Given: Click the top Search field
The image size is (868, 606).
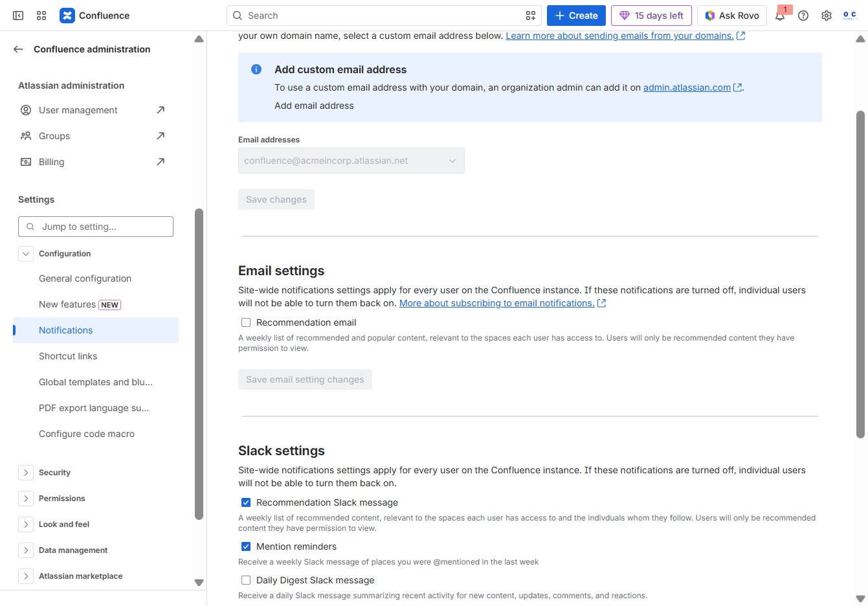Looking at the screenshot, I should tap(384, 16).
